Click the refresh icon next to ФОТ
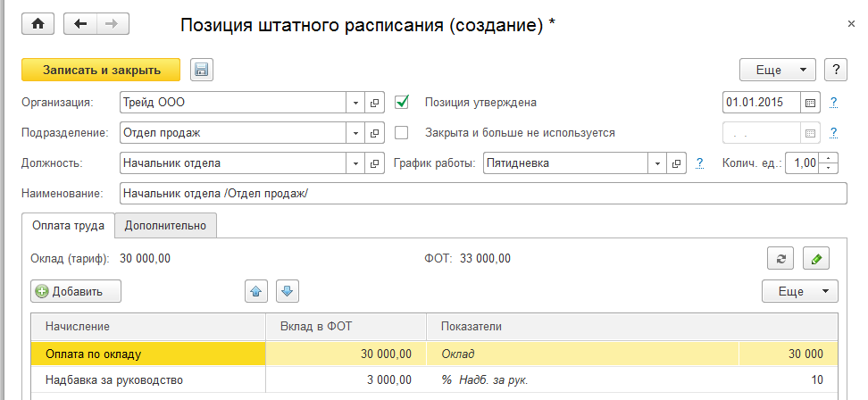The image size is (868, 400). click(780, 259)
